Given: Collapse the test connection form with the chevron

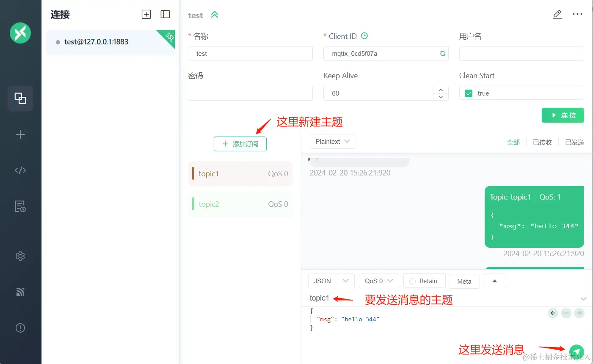Looking at the screenshot, I should pos(215,14).
